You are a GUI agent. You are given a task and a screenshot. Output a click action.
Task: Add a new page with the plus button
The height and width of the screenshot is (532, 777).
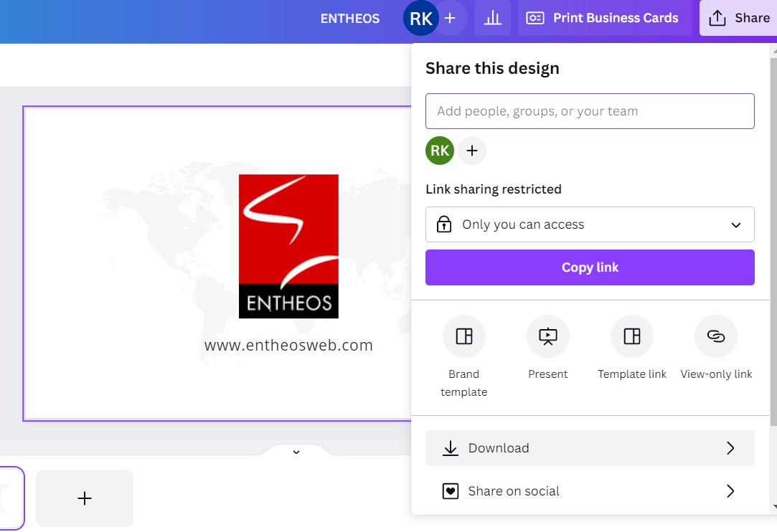coord(84,498)
